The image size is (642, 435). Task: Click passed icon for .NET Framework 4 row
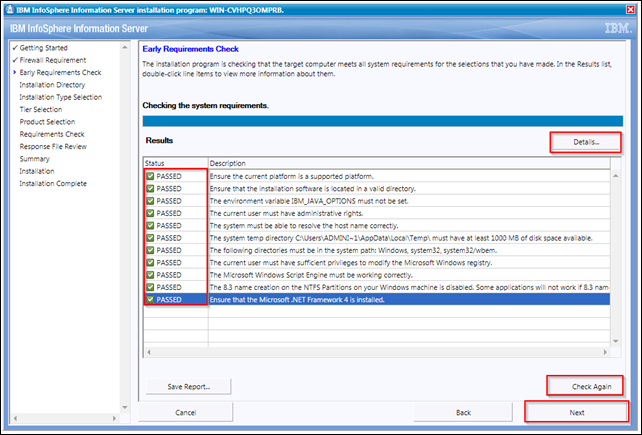(150, 299)
